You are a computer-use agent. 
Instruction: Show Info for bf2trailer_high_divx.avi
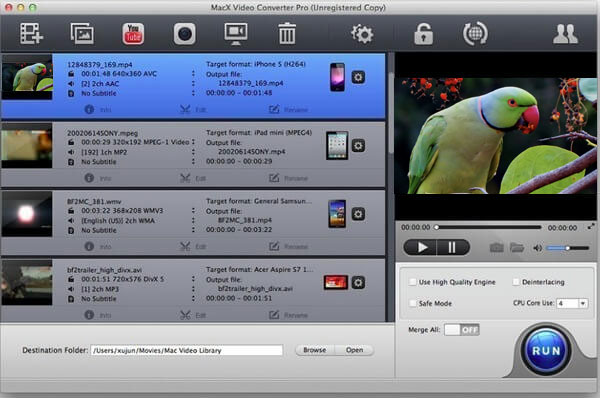point(98,315)
